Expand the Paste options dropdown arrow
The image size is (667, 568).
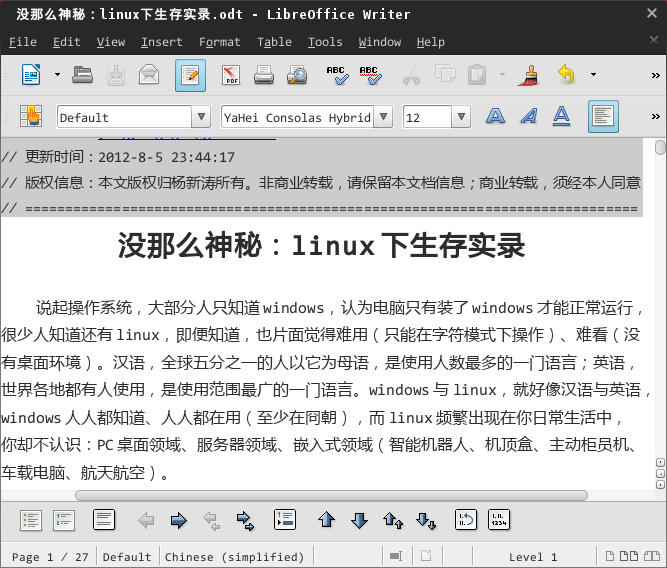coord(502,75)
